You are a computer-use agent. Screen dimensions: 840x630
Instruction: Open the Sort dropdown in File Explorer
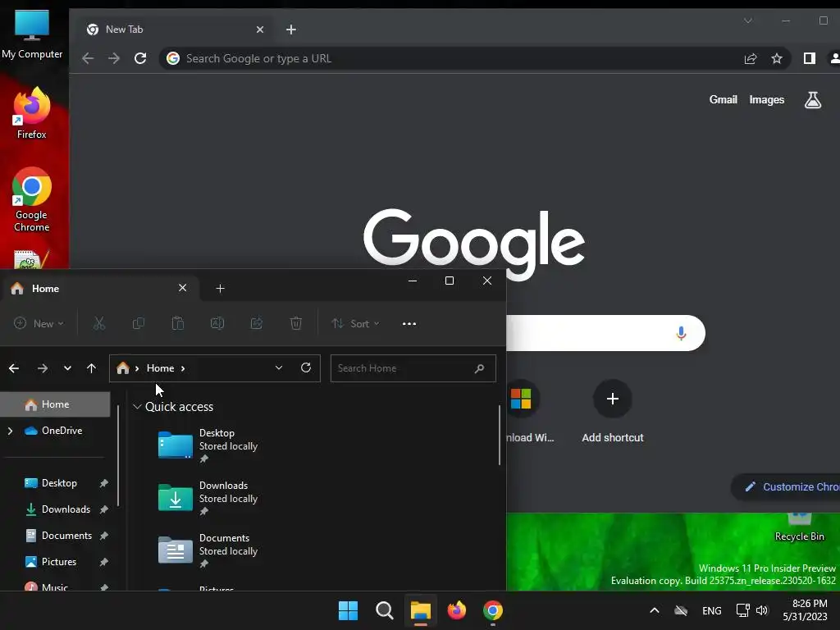tap(356, 323)
